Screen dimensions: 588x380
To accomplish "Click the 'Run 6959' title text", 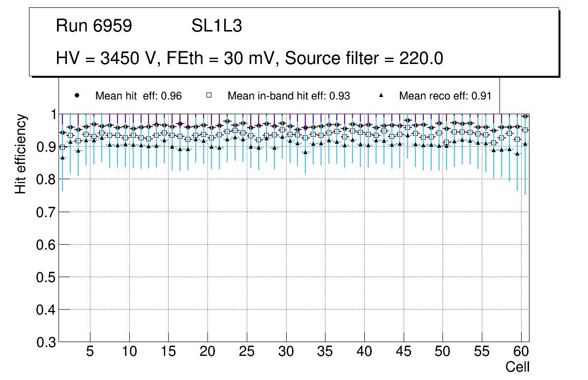I will (94, 26).
